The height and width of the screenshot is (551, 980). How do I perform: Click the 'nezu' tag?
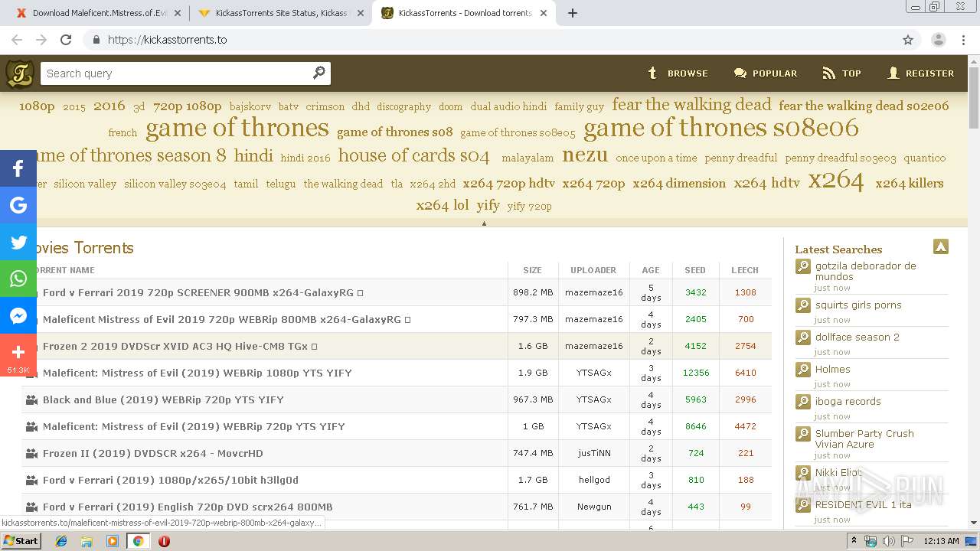(585, 155)
